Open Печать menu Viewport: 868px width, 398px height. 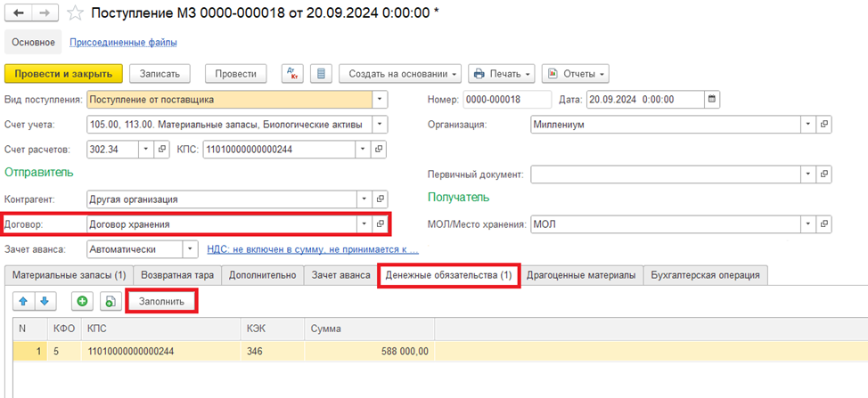tap(502, 74)
